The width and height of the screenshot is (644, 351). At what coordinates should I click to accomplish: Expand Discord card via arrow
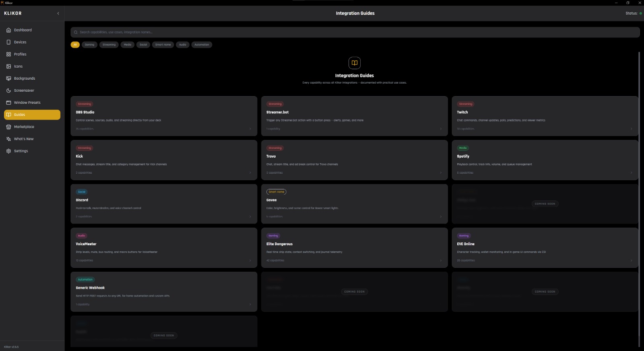click(x=250, y=216)
